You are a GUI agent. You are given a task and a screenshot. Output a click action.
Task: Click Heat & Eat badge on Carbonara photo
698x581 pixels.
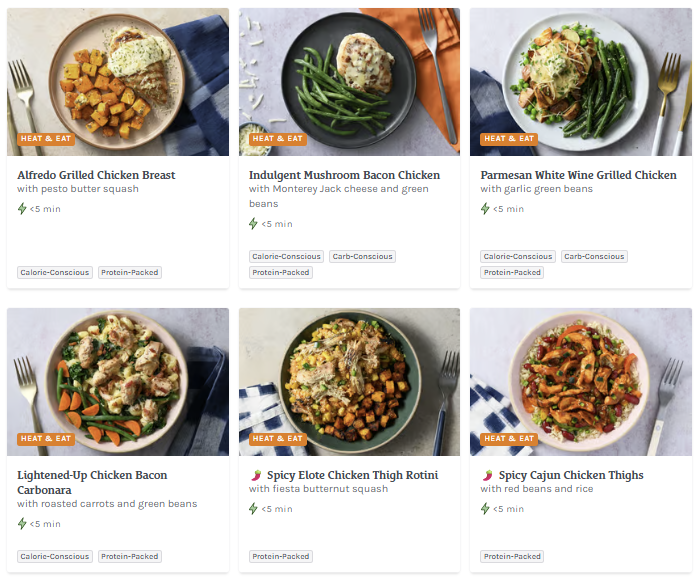click(x=46, y=438)
